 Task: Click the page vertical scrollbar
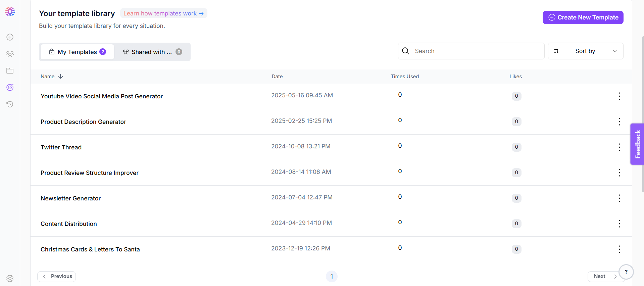tap(643, 114)
